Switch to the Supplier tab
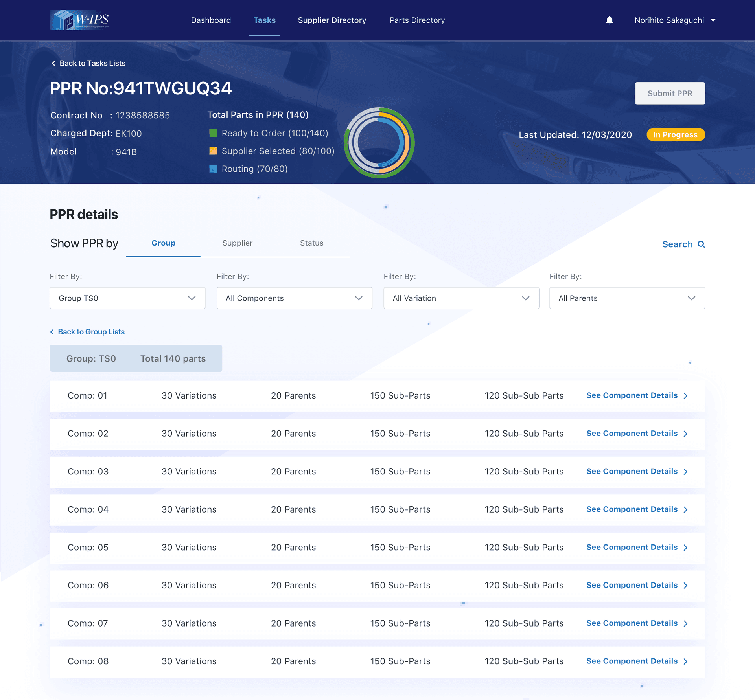The height and width of the screenshot is (700, 755). coord(238,243)
